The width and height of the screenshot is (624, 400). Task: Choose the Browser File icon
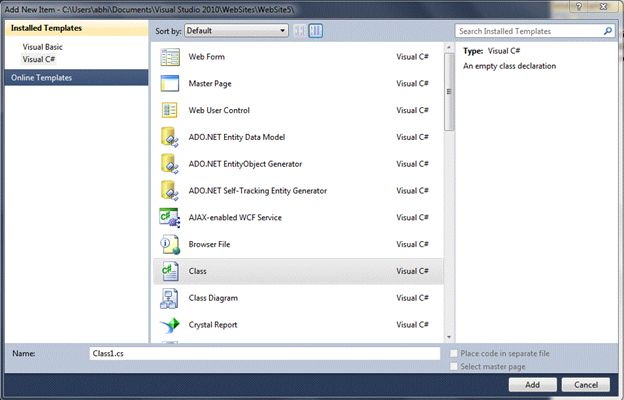tap(170, 244)
